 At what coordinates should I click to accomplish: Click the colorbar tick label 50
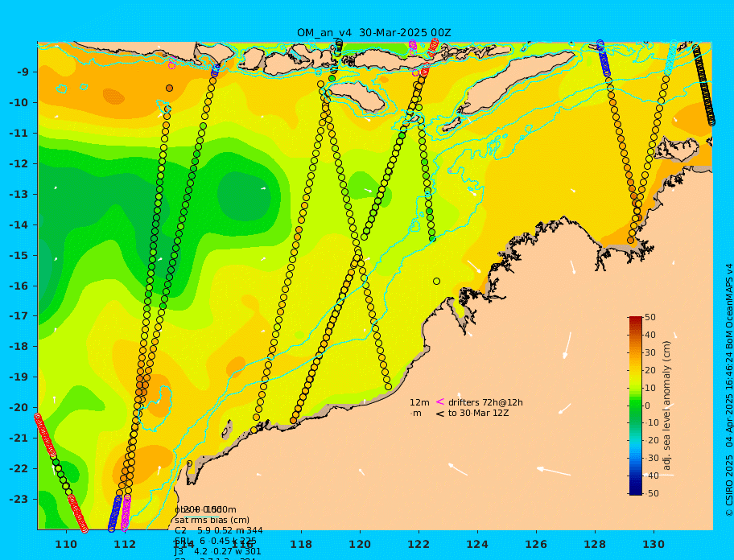point(650,317)
